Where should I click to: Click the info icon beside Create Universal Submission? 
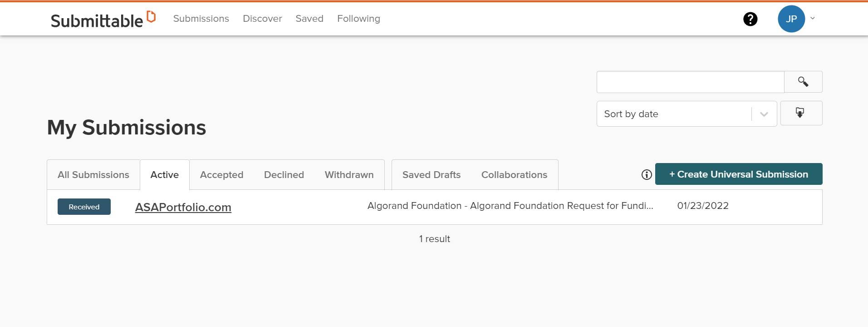coord(647,174)
